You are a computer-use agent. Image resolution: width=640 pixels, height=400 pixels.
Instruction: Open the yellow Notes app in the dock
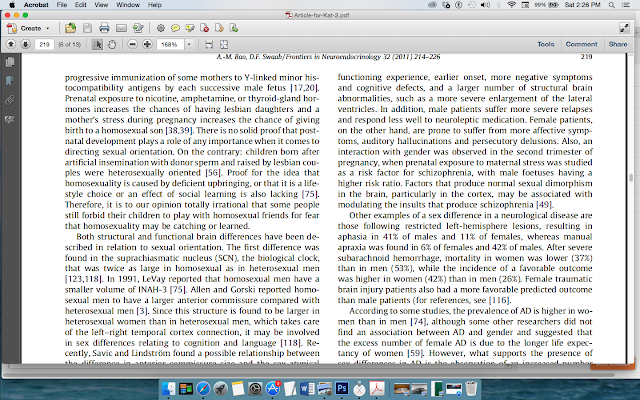click(238, 389)
